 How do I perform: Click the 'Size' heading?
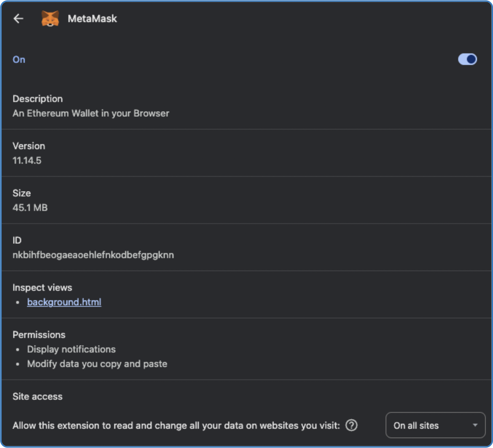pos(22,193)
